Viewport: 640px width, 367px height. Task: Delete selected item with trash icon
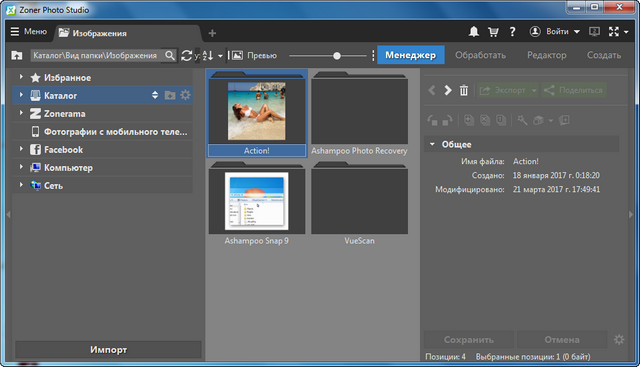tap(464, 90)
